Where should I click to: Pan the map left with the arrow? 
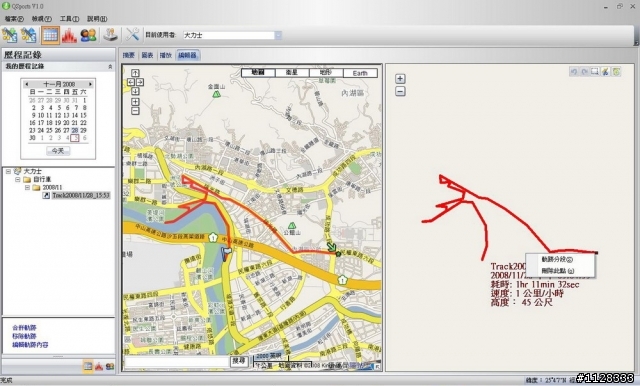point(131,82)
